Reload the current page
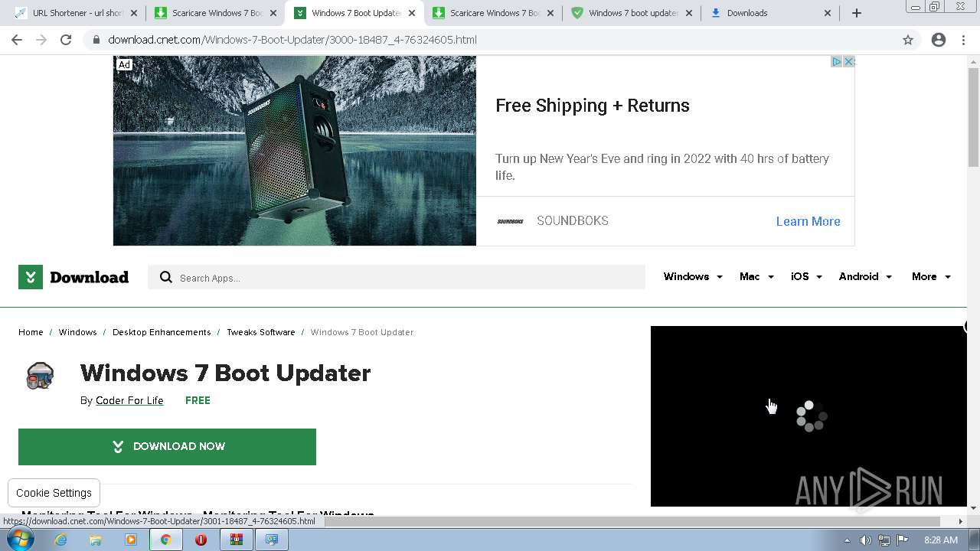980x551 pixels. tap(66, 40)
